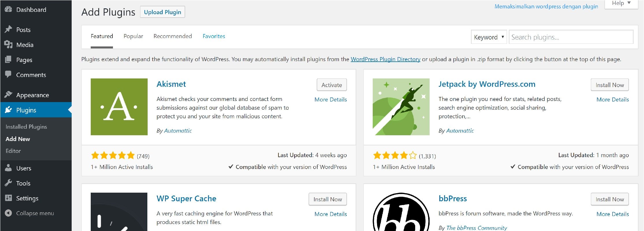Screen dimensions: 644x231
Task: Click Akismet's five-star rating
Action: click(113, 156)
